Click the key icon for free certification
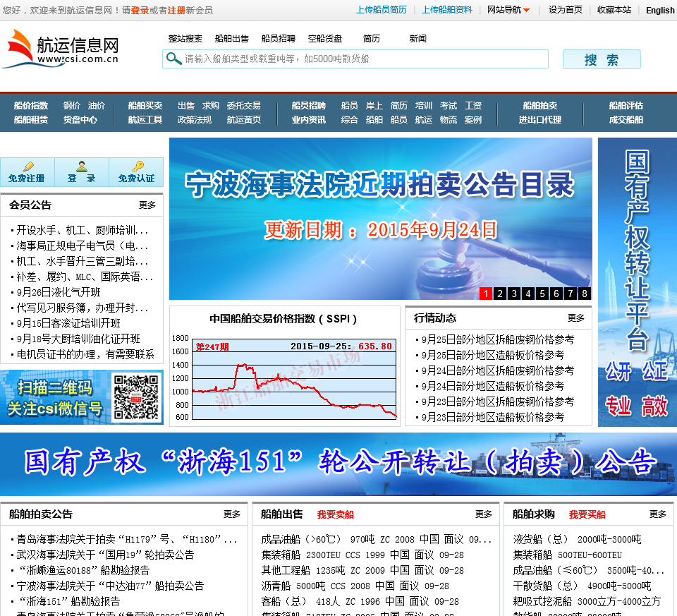The width and height of the screenshot is (677, 616). (138, 167)
